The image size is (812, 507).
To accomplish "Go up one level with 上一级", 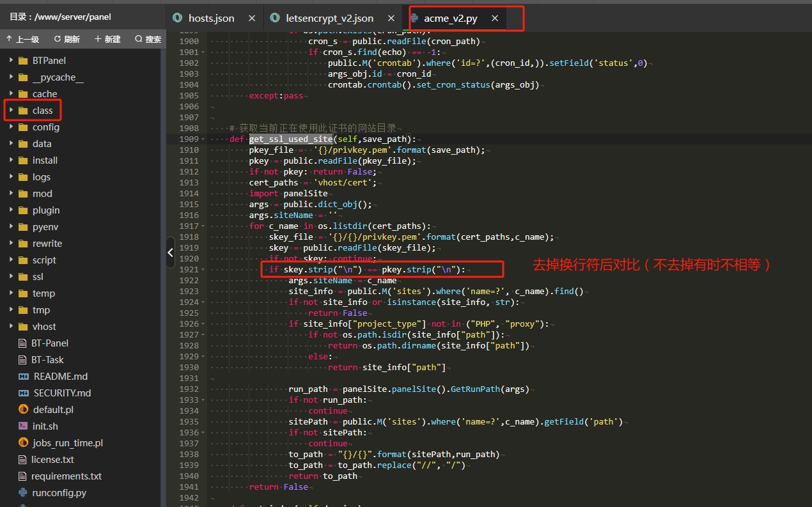I will [22, 39].
